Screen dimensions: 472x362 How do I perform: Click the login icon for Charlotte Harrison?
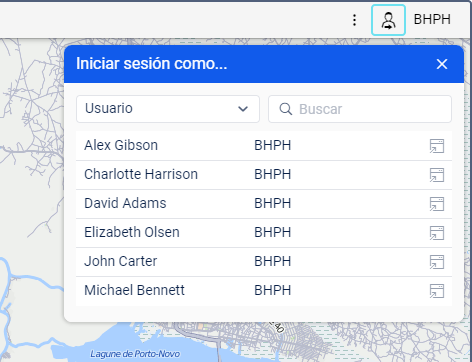(437, 175)
